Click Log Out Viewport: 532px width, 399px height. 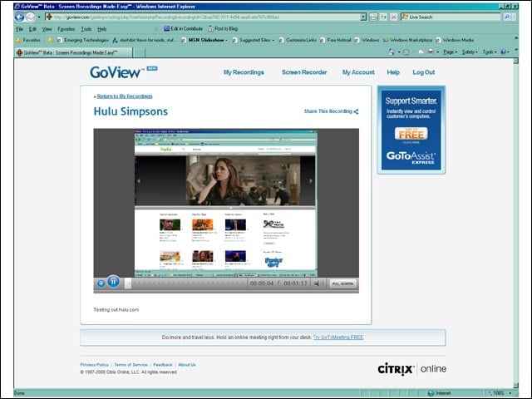(423, 72)
